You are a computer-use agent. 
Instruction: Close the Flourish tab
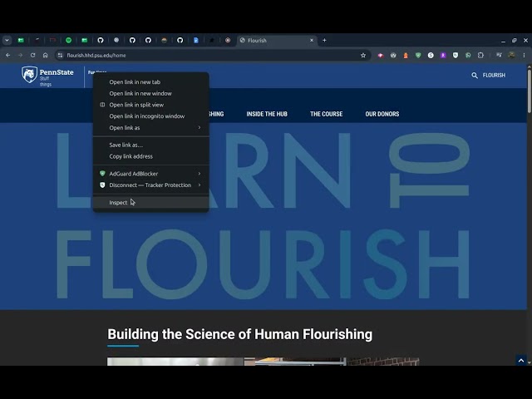click(x=312, y=41)
